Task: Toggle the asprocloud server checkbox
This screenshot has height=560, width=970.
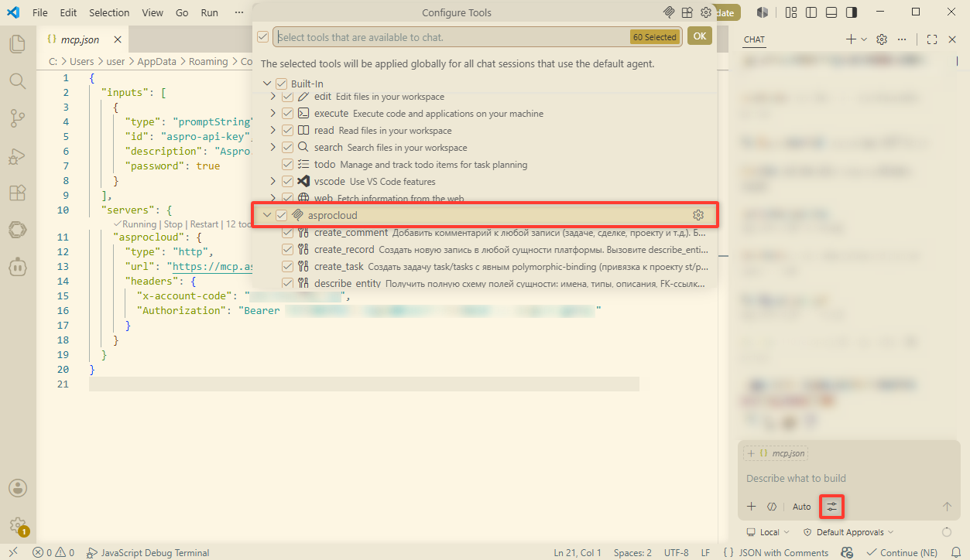Action: 282,215
